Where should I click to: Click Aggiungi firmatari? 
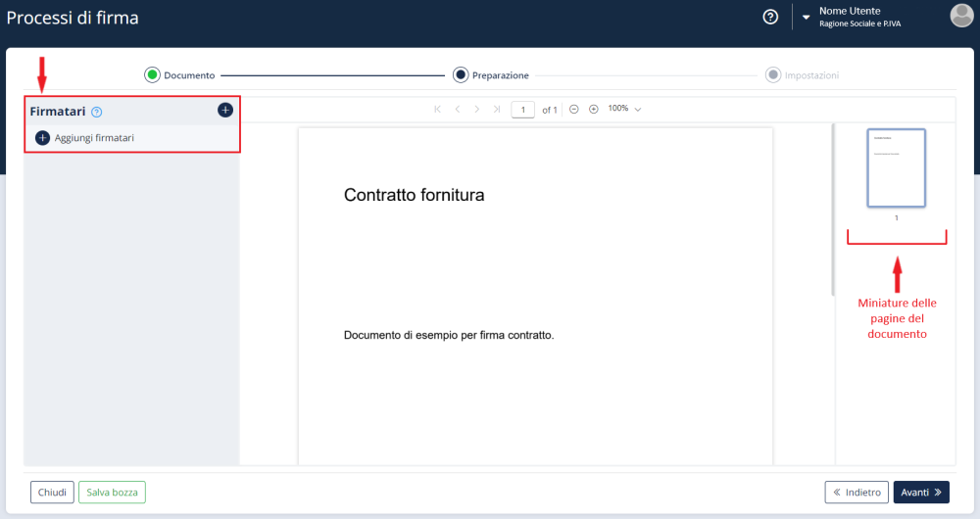point(85,138)
